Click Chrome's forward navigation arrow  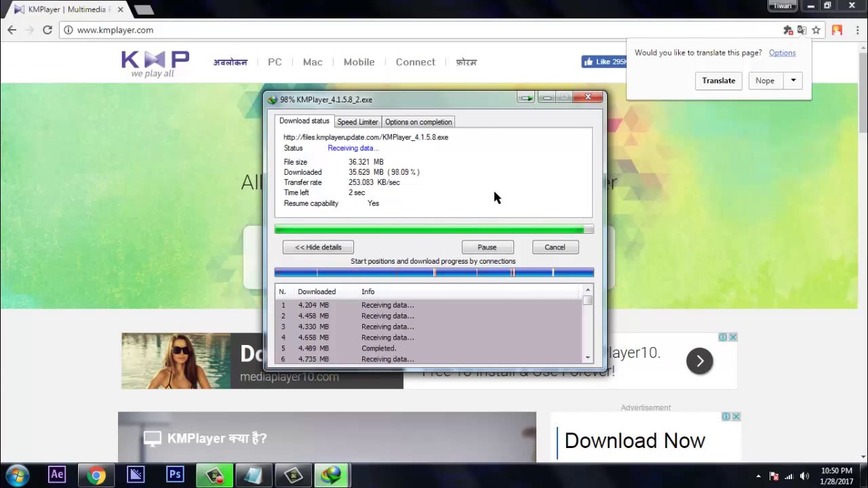click(x=29, y=30)
